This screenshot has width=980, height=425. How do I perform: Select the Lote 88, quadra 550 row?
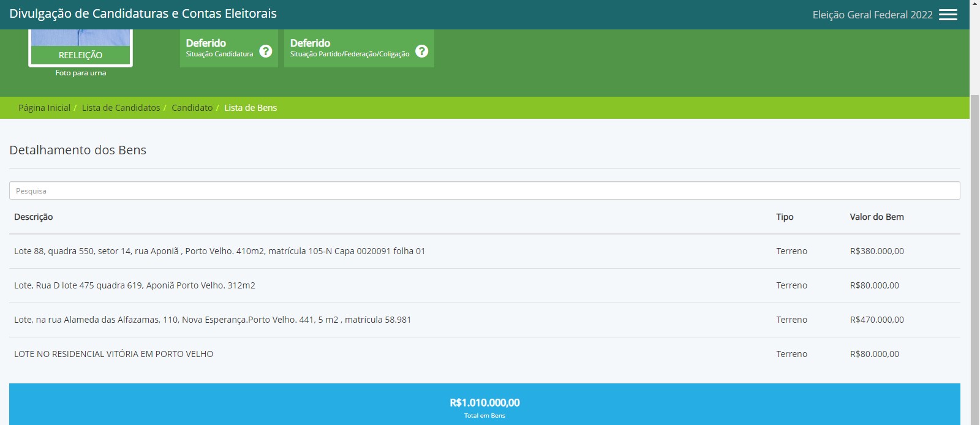pos(219,251)
